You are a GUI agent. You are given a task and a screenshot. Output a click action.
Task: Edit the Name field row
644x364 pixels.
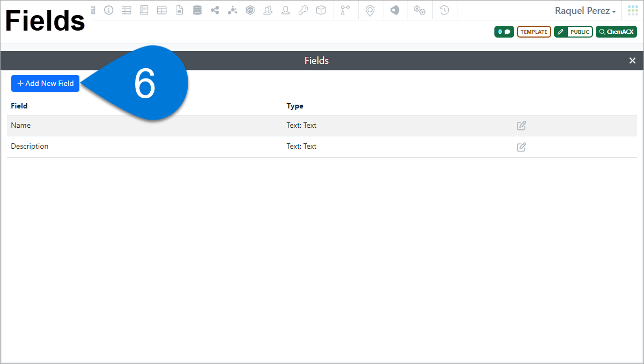pos(521,126)
